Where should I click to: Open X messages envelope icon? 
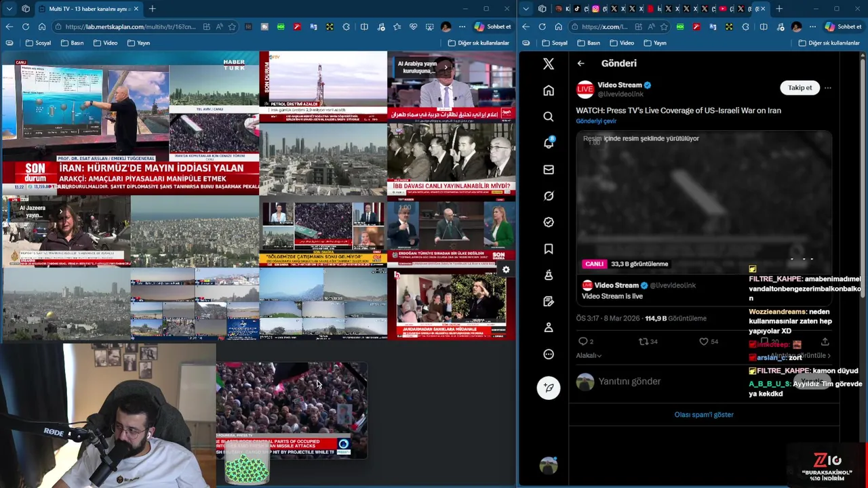549,169
